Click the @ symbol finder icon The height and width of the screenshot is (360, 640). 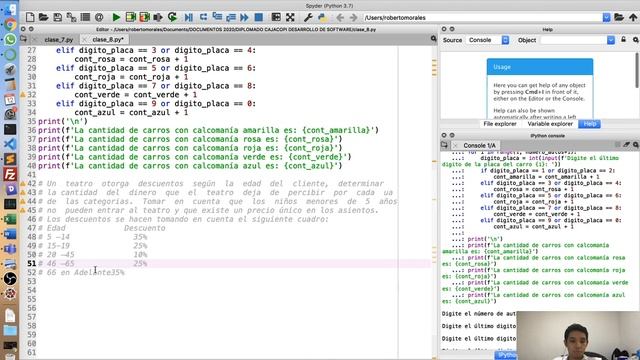[x=99, y=17]
